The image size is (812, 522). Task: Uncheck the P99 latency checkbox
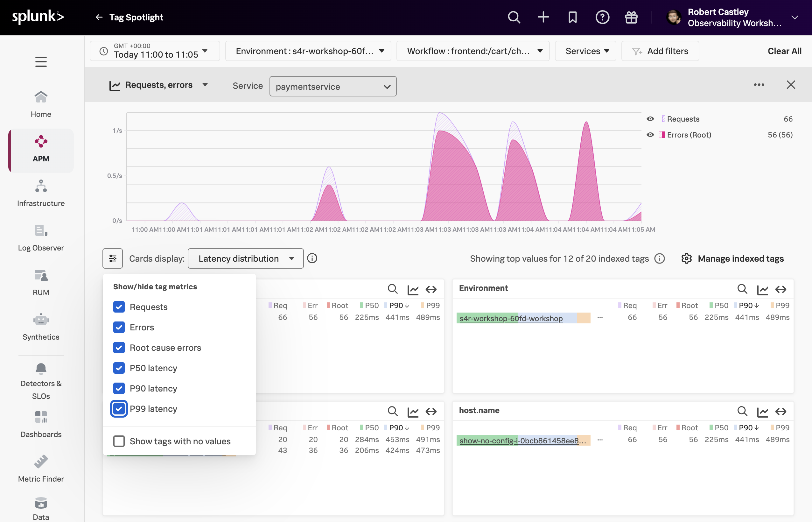tap(119, 409)
